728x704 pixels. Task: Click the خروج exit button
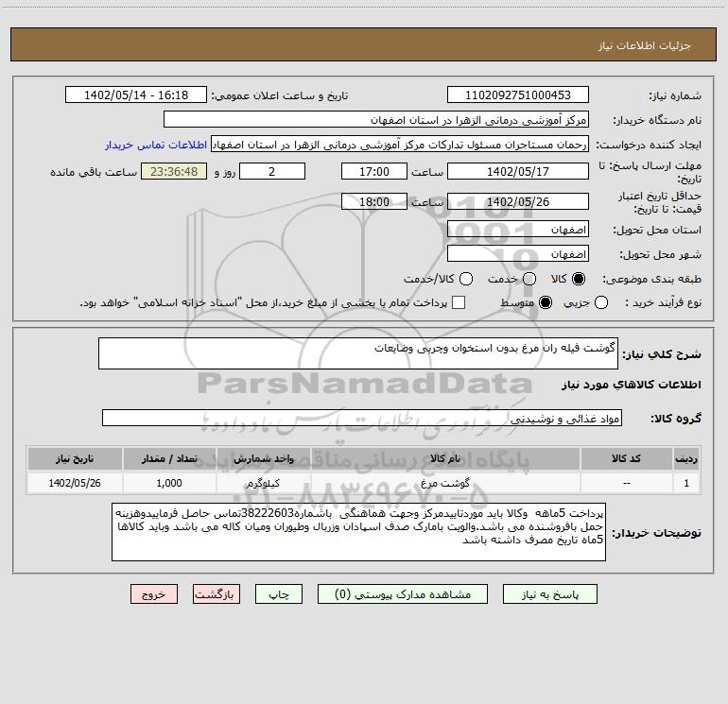(154, 594)
